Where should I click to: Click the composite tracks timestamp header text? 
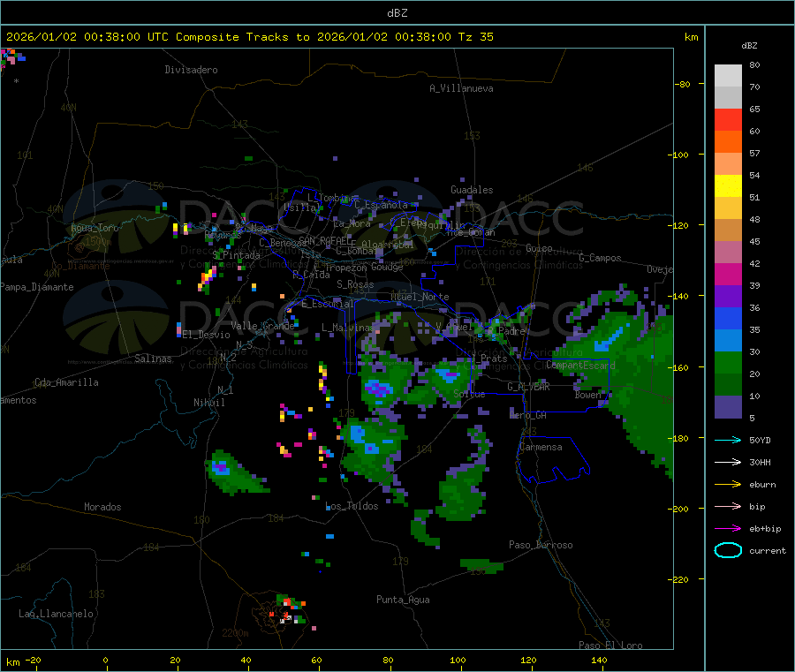tap(249, 37)
